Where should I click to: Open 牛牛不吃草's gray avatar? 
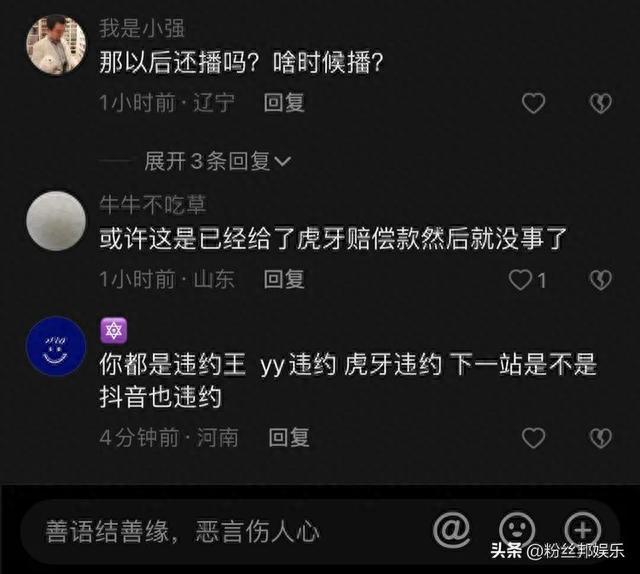click(56, 221)
